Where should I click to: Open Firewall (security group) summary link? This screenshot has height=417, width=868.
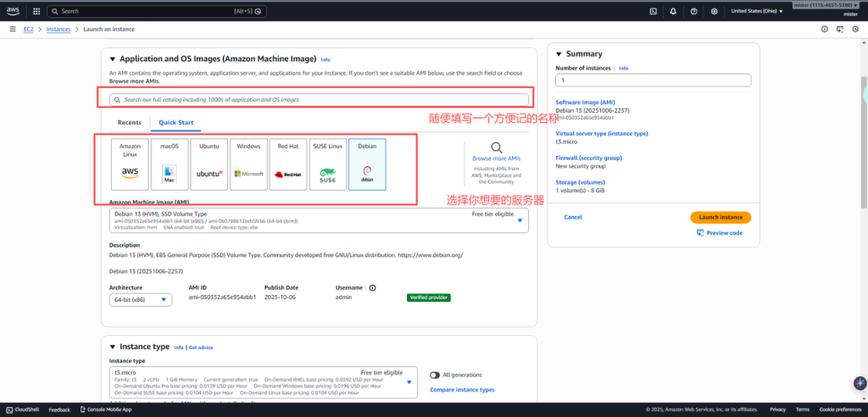[588, 158]
